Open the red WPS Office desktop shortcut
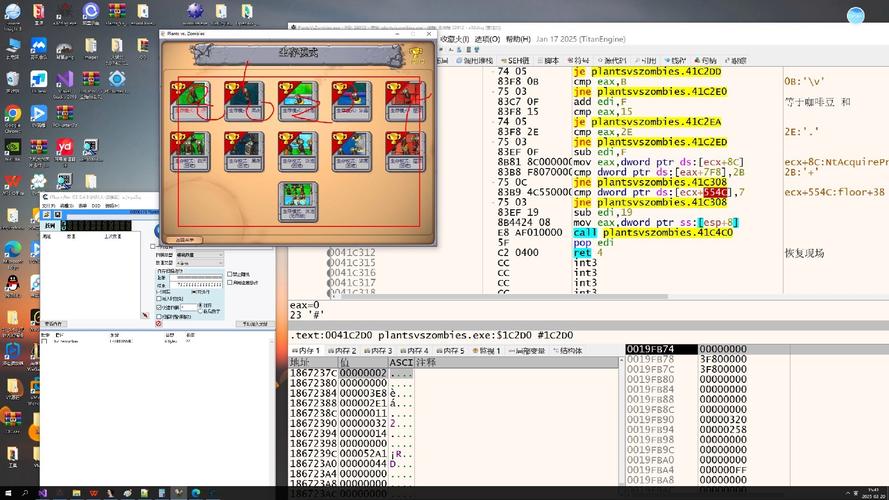The image size is (889, 500). pos(12,183)
